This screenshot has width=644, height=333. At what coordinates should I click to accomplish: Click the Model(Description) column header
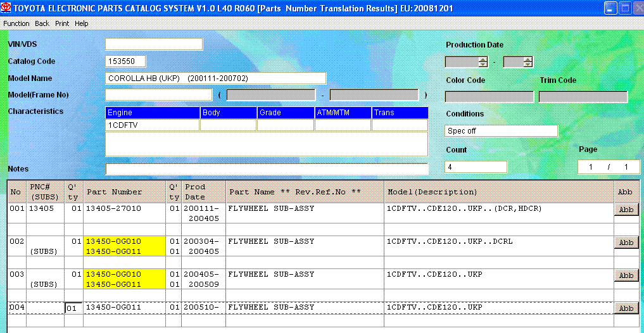click(x=498, y=191)
